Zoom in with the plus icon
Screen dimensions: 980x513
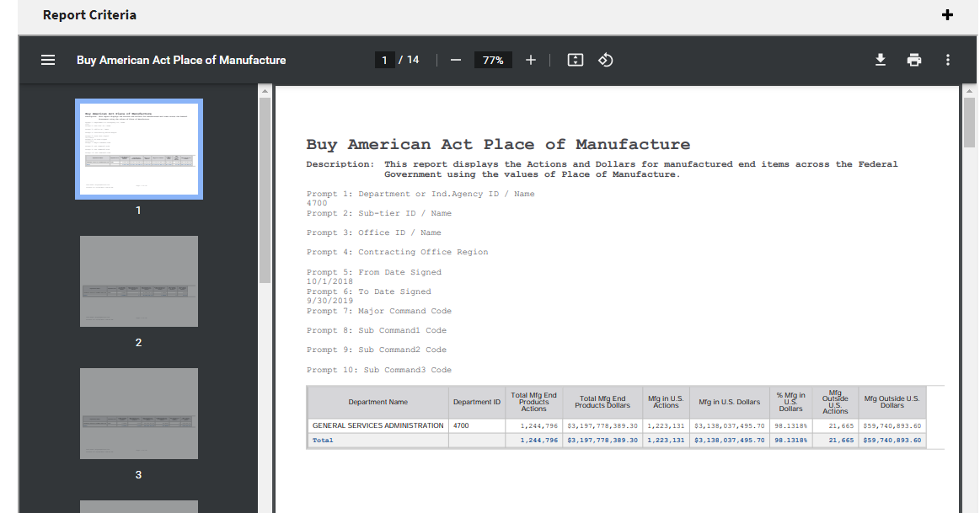pyautogui.click(x=531, y=60)
